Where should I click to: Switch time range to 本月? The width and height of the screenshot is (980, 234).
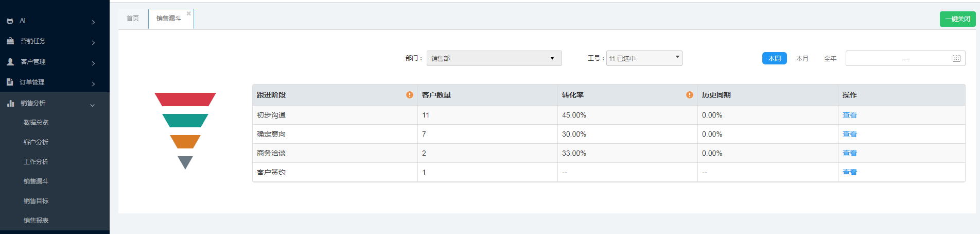[x=802, y=59]
